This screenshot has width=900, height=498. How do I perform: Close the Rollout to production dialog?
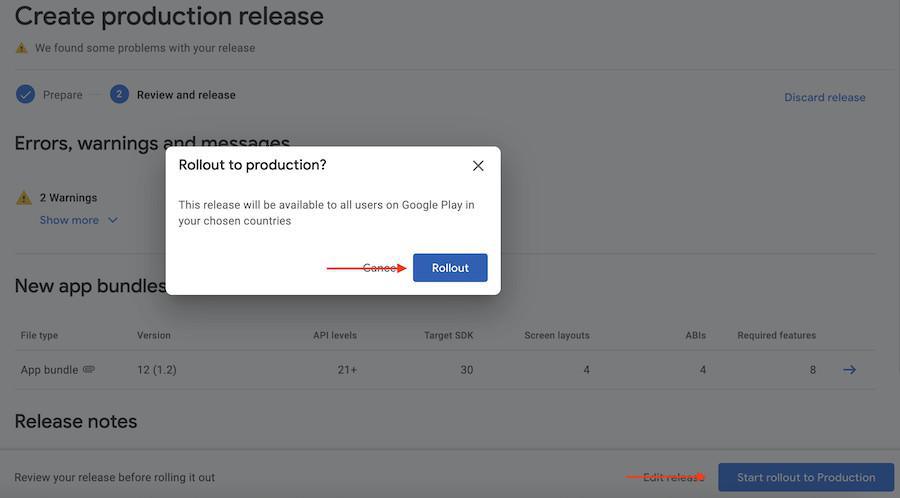478,166
